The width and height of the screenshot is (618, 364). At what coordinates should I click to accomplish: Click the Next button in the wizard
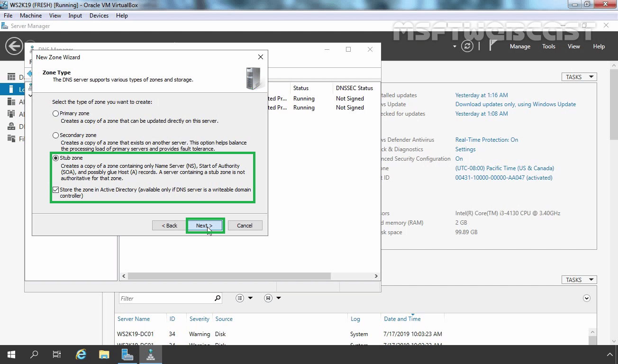tap(204, 226)
